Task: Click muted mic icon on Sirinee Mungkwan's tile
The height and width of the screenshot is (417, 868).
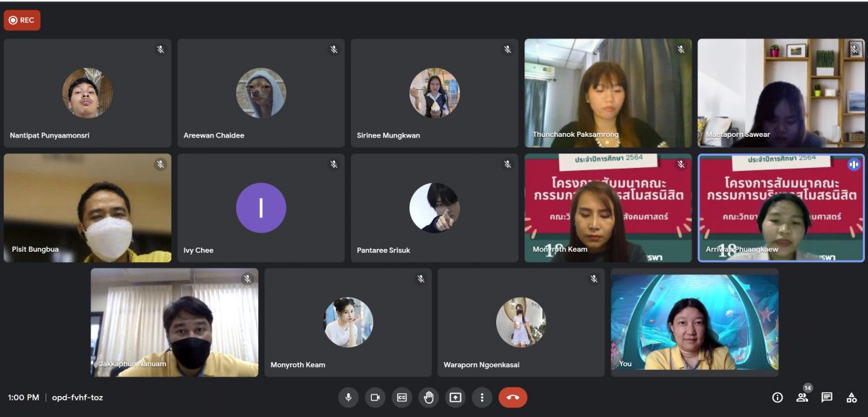Action: click(508, 49)
